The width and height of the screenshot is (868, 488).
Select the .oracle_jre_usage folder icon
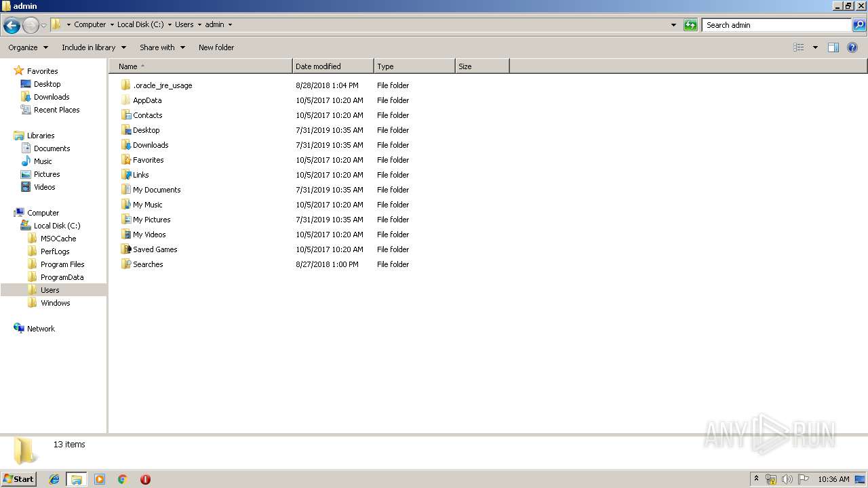[125, 85]
